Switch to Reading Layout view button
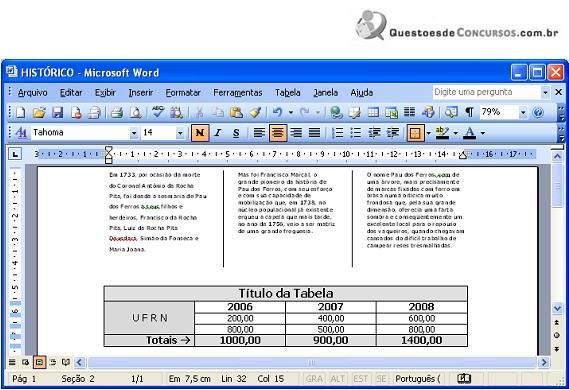Screen dimensions: 569x390 (66, 362)
